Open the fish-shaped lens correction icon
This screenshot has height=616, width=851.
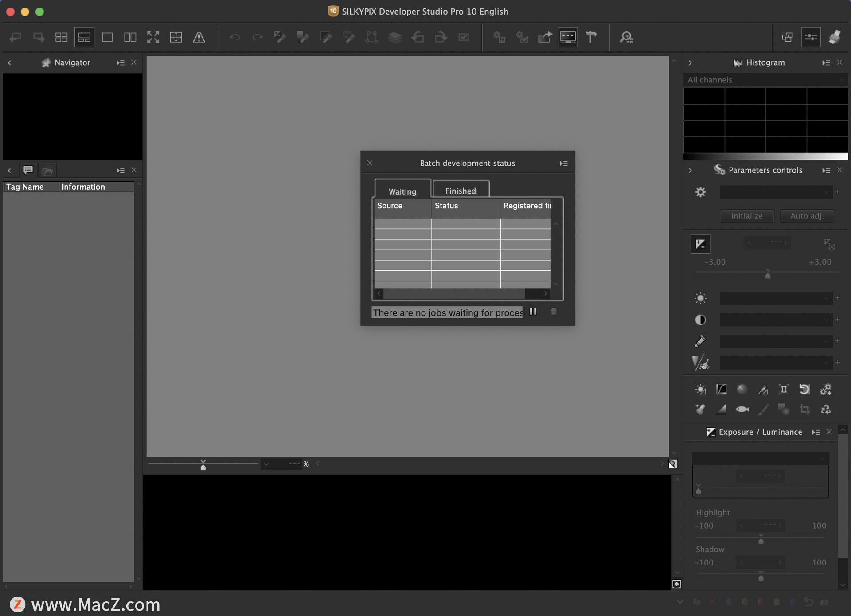pos(742,409)
